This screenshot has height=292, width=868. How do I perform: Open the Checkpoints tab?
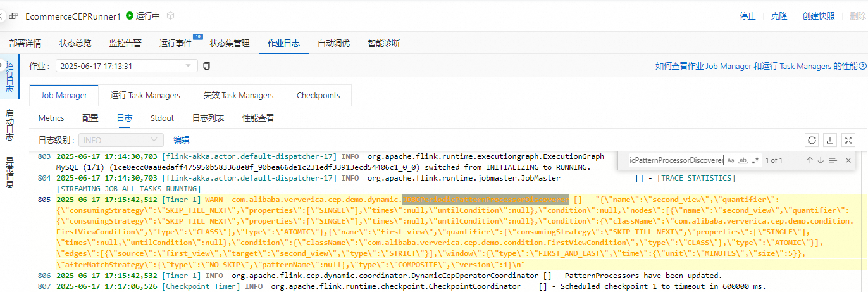click(x=318, y=95)
